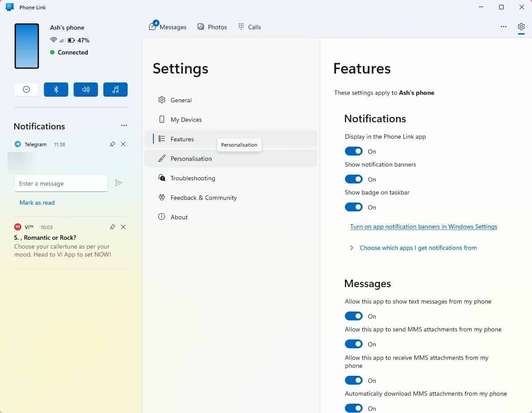Switch to the Calls tab
532x413 pixels.
point(249,27)
